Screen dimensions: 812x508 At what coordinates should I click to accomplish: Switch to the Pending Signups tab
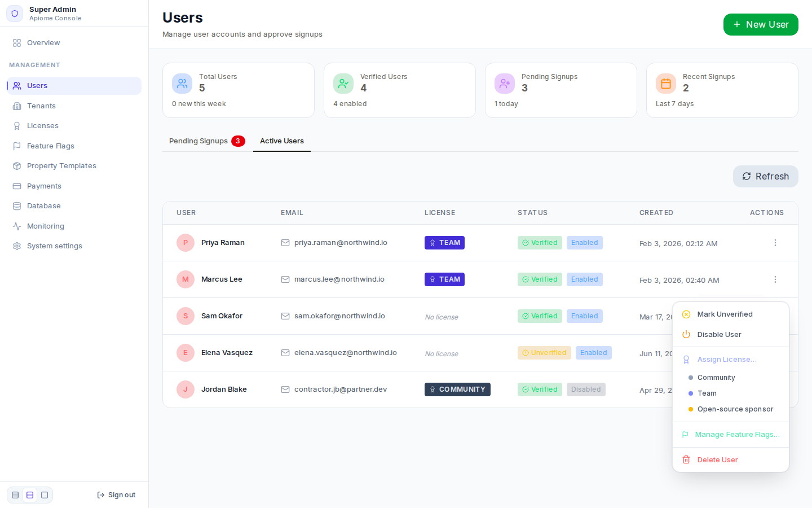click(x=207, y=141)
